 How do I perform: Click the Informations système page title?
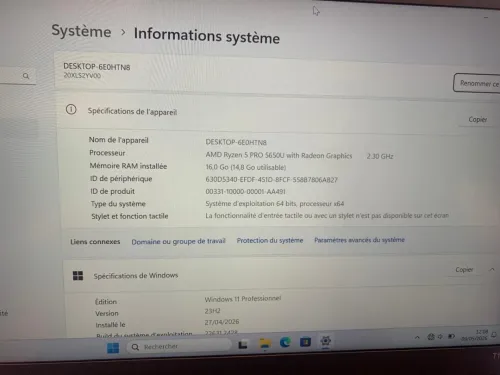[x=207, y=36]
